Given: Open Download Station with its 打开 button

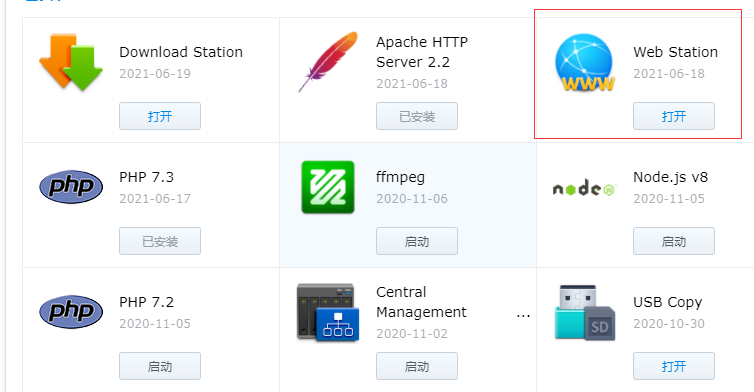Looking at the screenshot, I should point(160,116).
